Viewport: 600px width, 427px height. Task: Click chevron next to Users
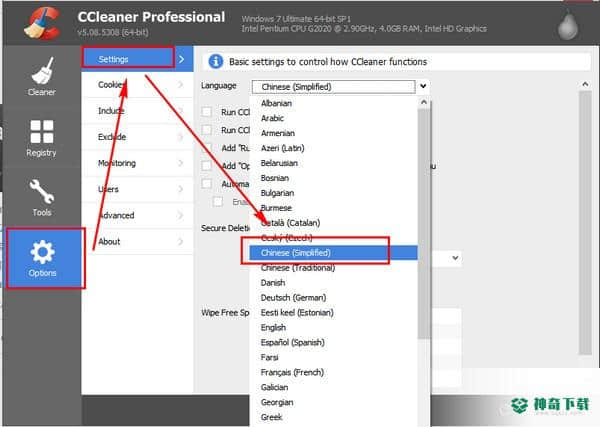coord(181,189)
